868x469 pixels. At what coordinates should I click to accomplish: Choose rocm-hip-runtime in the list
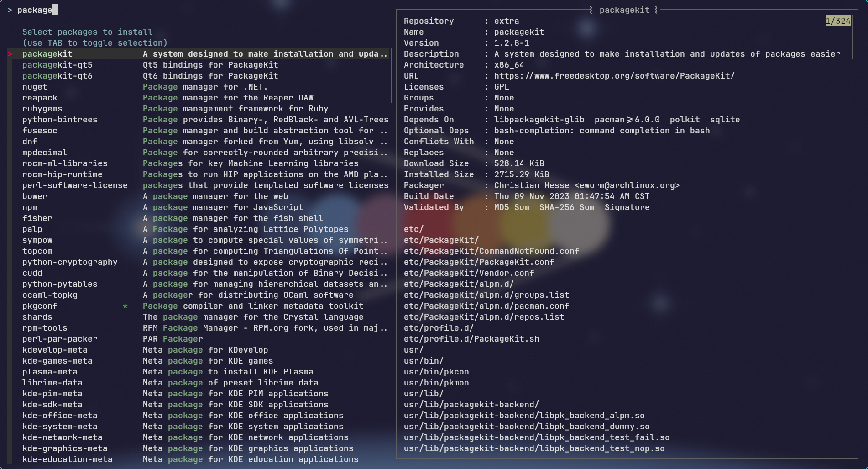[x=198, y=174]
